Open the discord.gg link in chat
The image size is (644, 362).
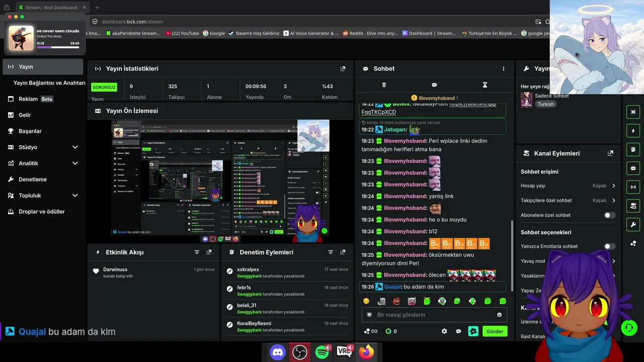coord(429,108)
